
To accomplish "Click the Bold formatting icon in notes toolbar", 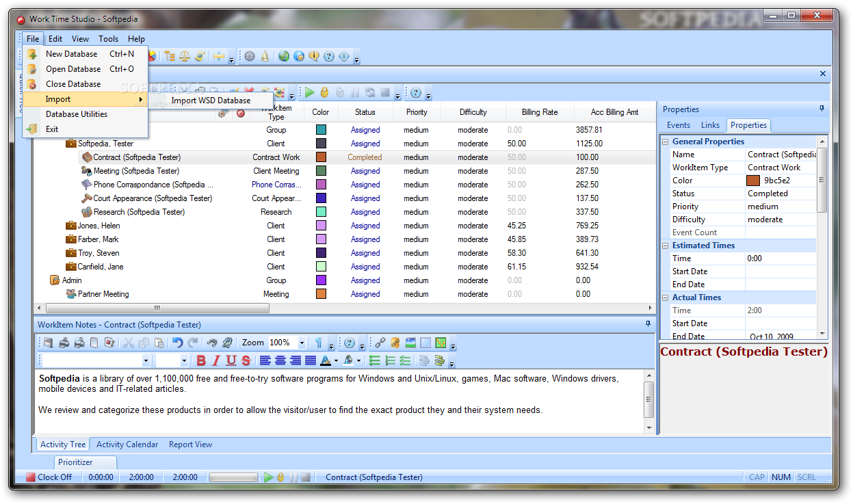I will [201, 360].
